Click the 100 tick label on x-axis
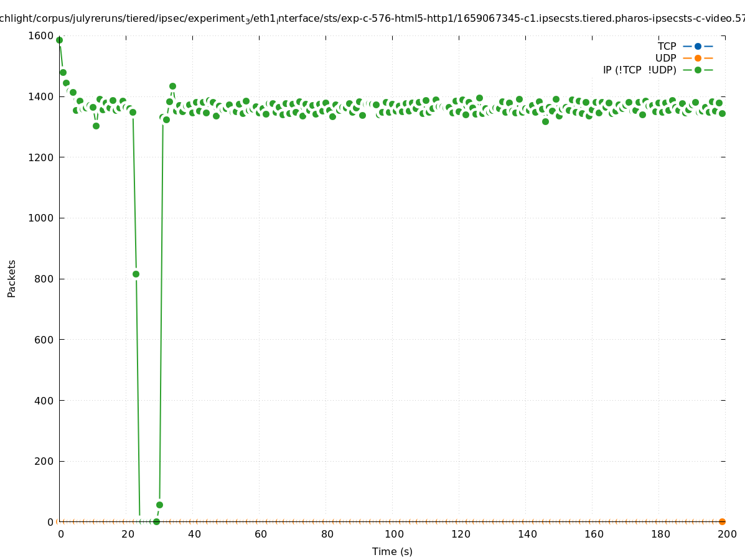The width and height of the screenshot is (745, 560). pos(393,534)
